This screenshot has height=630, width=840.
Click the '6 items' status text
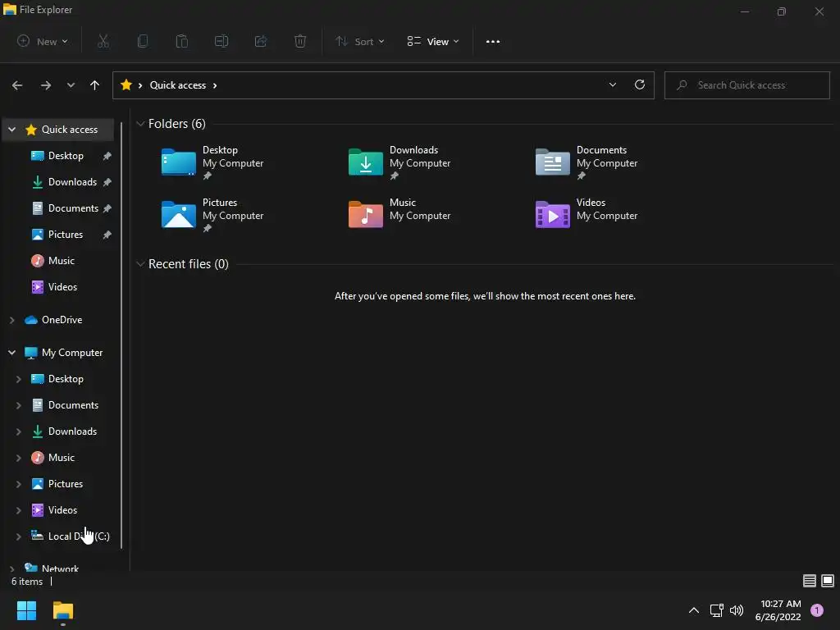click(27, 582)
